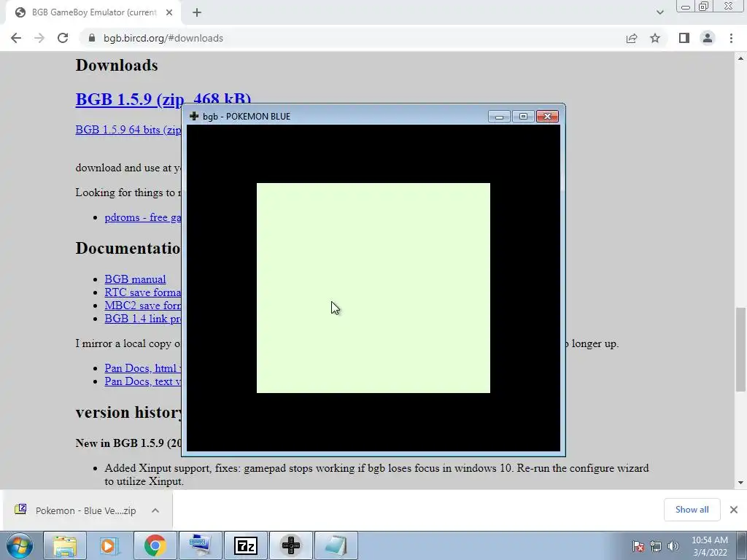Open Pan Docs text version link
The width and height of the screenshot is (747, 560).
coord(143,381)
